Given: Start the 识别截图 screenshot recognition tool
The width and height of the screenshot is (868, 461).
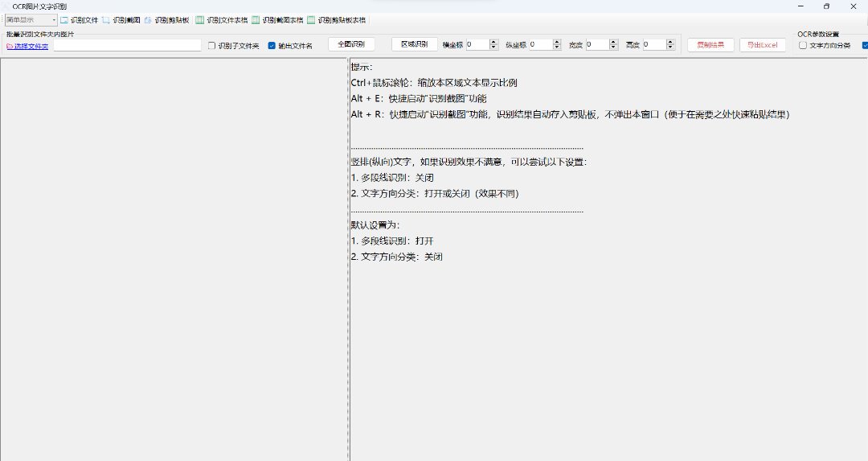Looking at the screenshot, I should [106, 19].
